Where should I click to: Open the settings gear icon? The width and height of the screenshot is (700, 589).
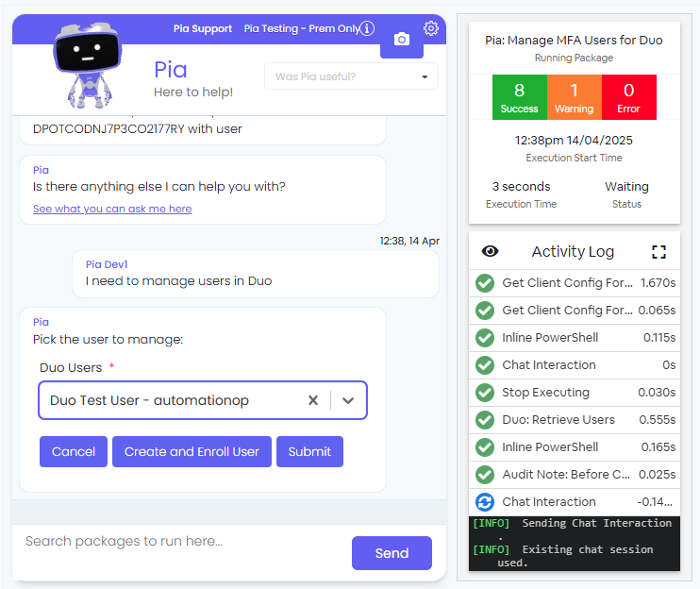point(431,28)
